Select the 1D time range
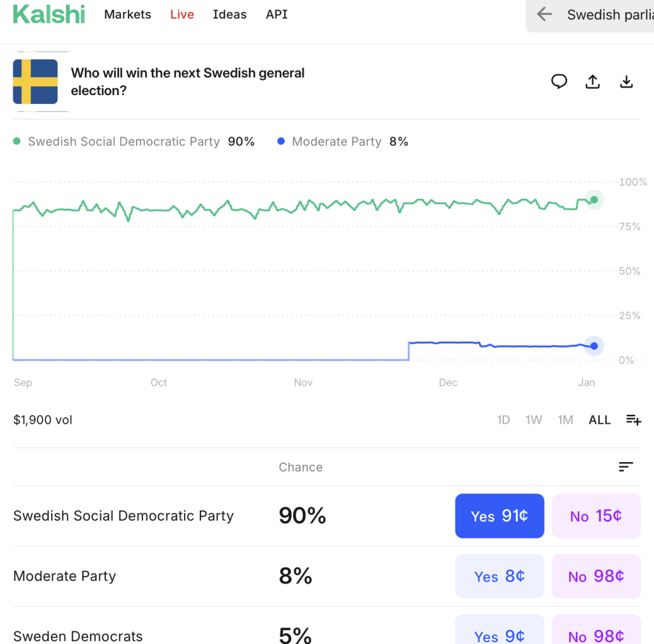This screenshot has width=654, height=644. coord(503,420)
